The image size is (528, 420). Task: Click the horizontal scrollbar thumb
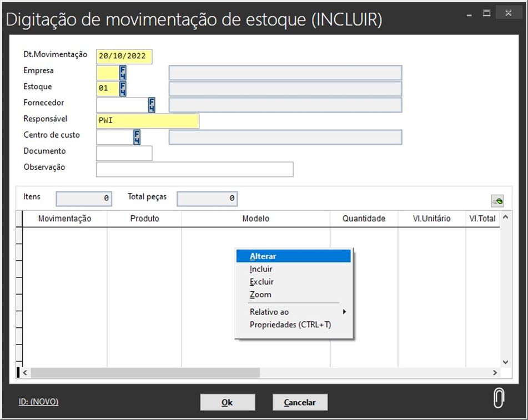[x=145, y=372]
